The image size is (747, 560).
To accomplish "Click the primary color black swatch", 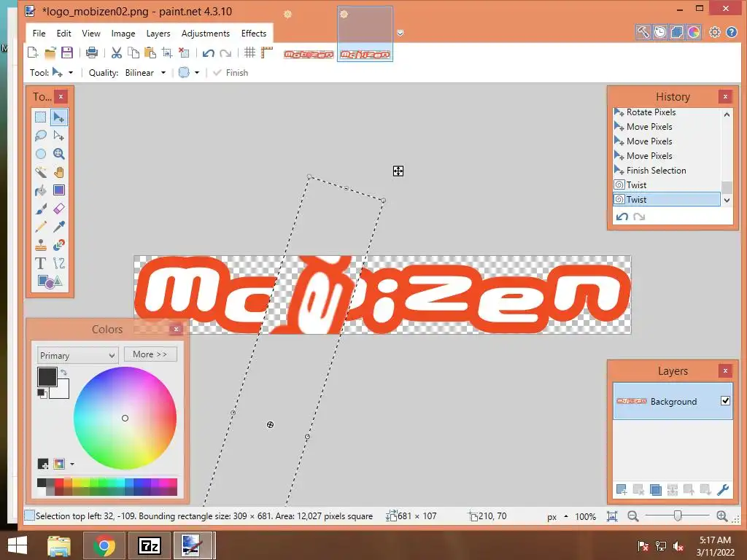I will point(47,376).
